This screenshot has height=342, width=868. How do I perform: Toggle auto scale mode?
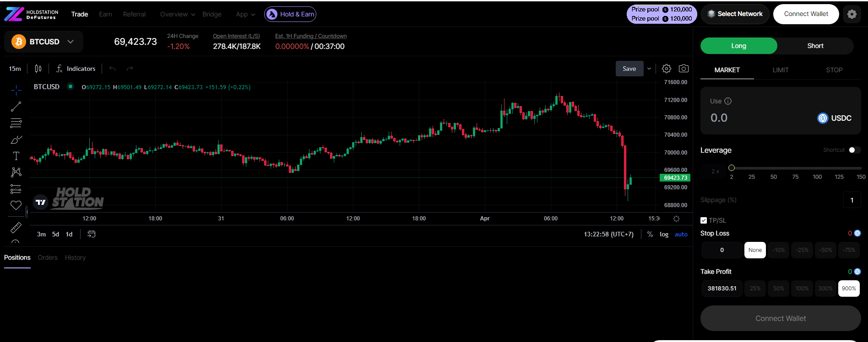click(x=681, y=234)
